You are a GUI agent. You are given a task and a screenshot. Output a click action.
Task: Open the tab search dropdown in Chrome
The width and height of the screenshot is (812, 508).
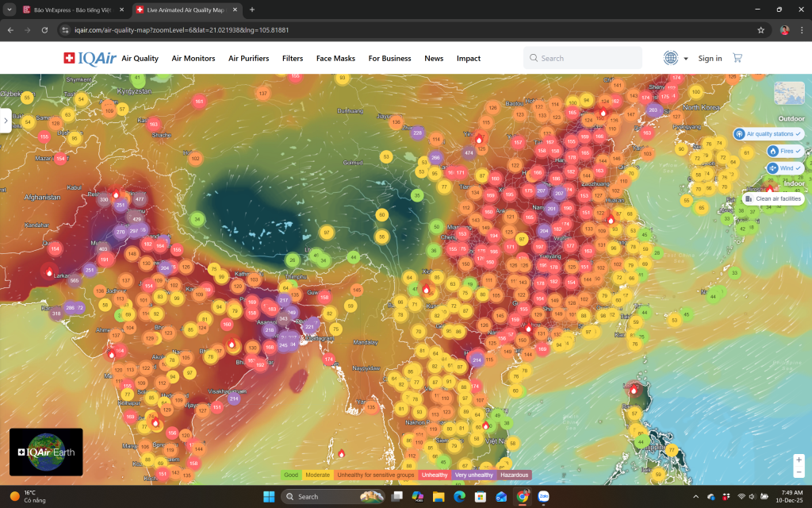(x=9, y=10)
